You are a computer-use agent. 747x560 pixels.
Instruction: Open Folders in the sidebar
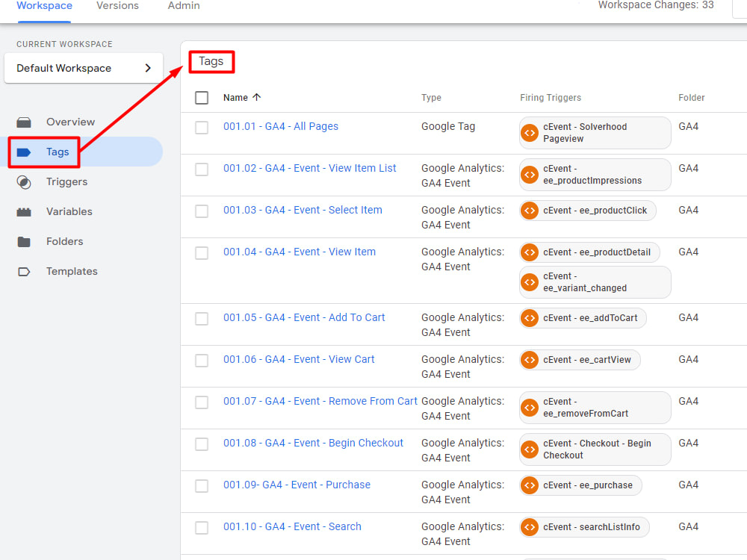64,241
